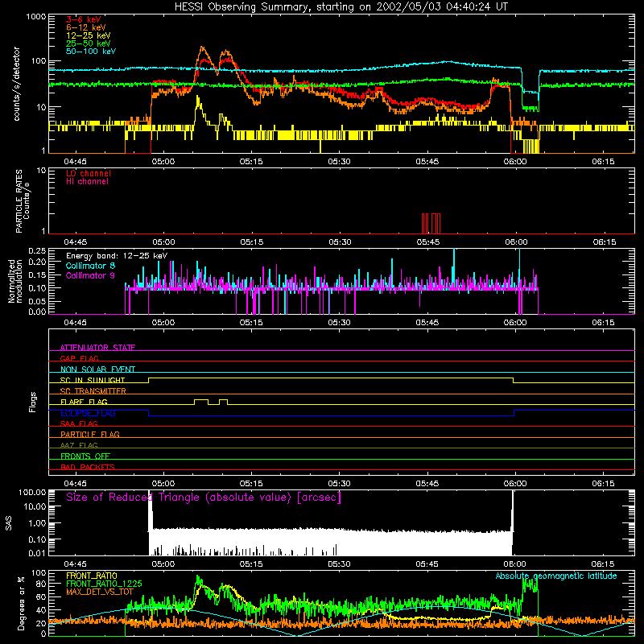Click the Energy band: 12-25 keV label
The image size is (644, 644).
(117, 256)
